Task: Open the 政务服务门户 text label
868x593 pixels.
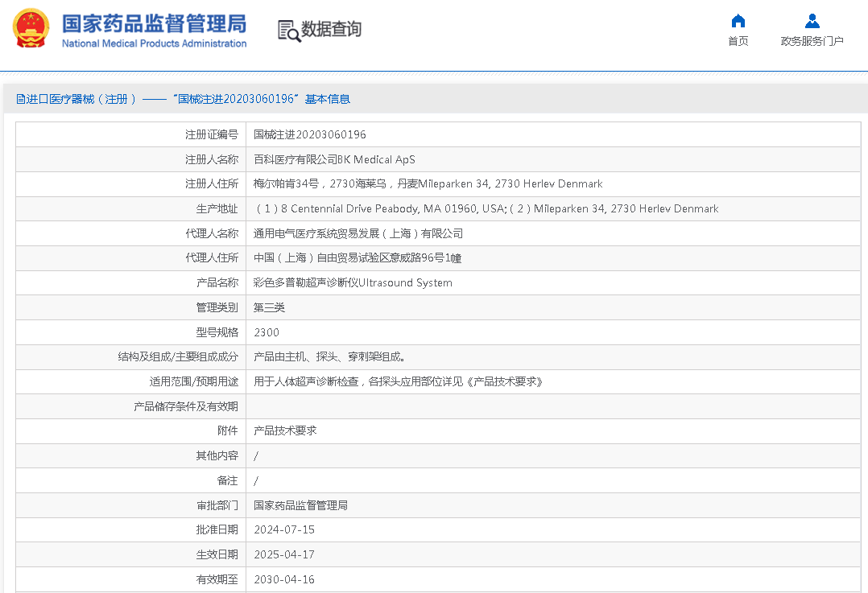Action: (x=812, y=42)
